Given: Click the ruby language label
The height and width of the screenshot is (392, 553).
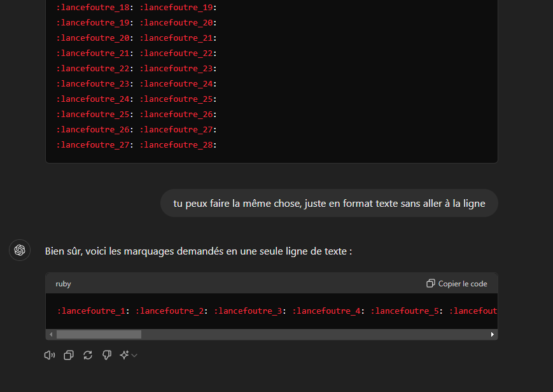Looking at the screenshot, I should point(63,284).
